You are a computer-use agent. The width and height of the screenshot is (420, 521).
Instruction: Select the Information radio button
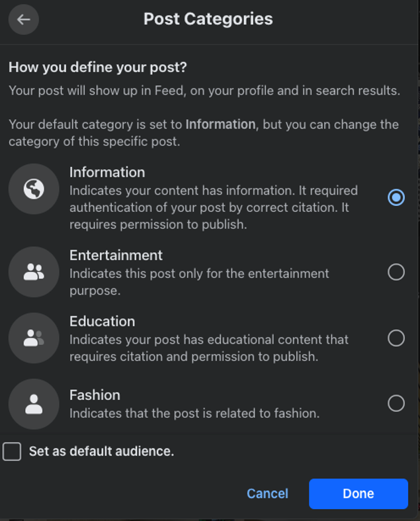point(396,197)
